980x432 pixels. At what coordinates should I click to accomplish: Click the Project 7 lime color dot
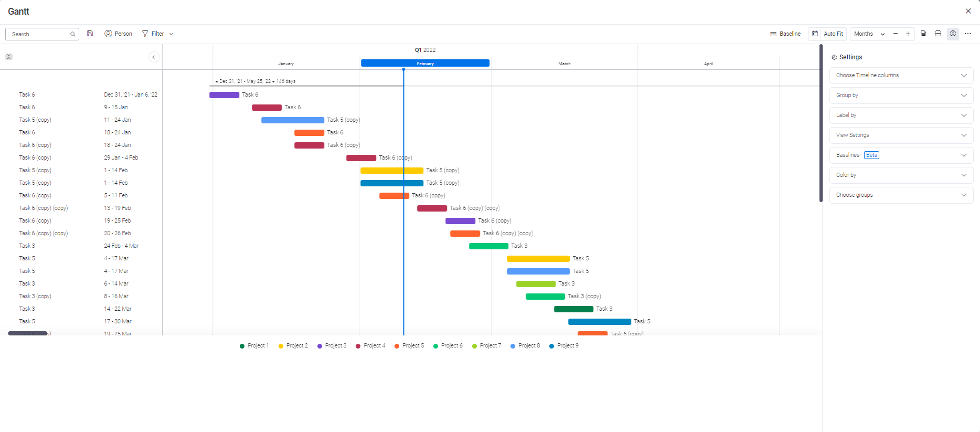click(475, 346)
